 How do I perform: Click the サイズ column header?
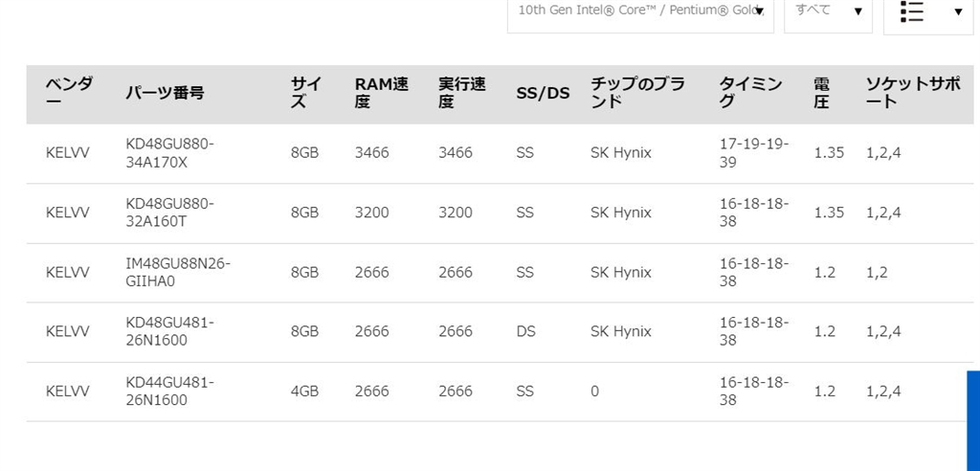point(306,93)
